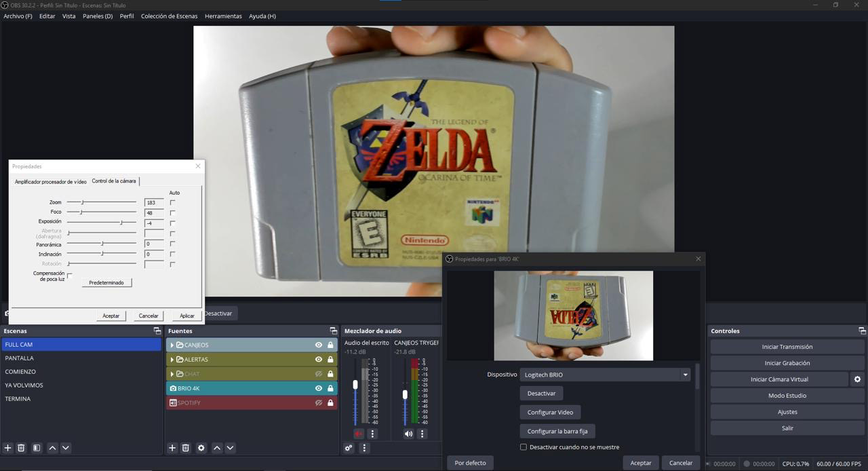The image size is (868, 471).
Task: Click the Exposición slider handle
Action: (x=121, y=222)
